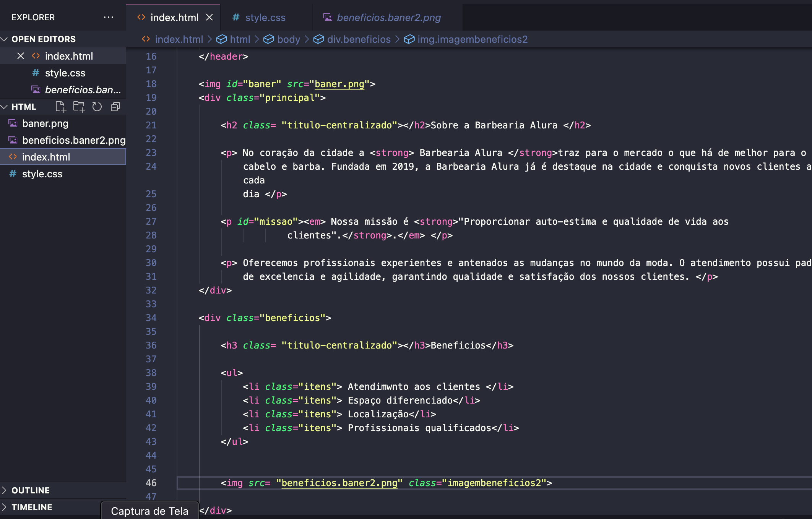
Task: Click cube icon beside img.imagembeneficios2 breadcrumb
Action: (x=409, y=39)
